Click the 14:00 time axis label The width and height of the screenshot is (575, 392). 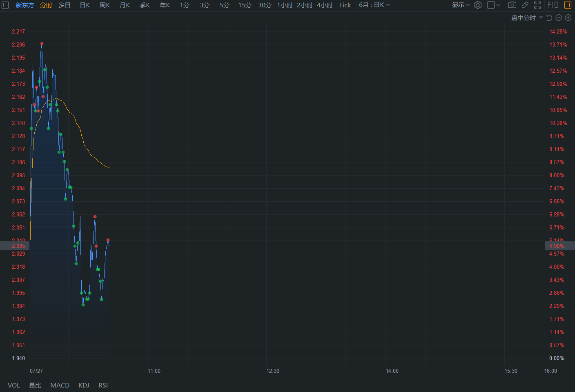click(x=392, y=371)
